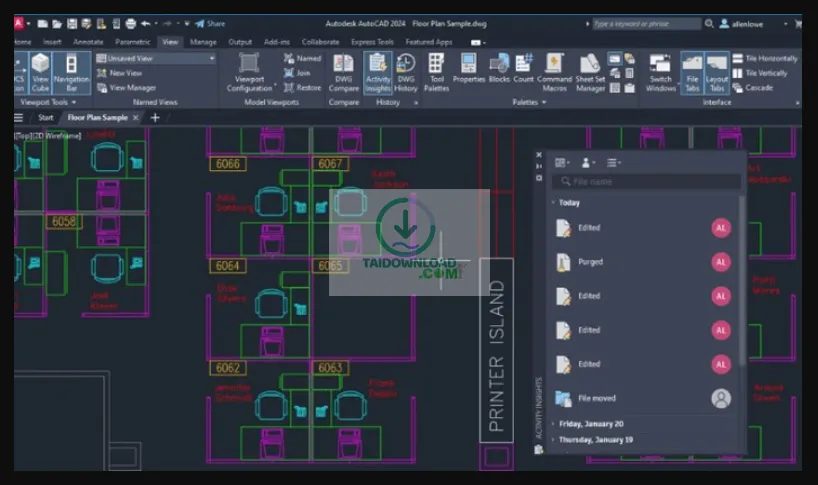This screenshot has height=485, width=818.
Task: Open the Featured Apps ribbon tab
Action: coord(429,42)
